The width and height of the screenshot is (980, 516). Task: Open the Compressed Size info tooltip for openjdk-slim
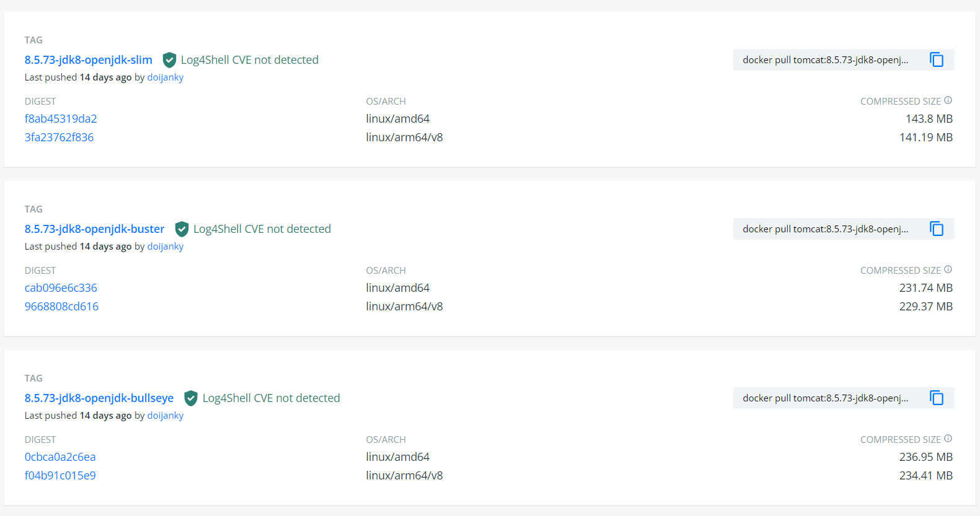point(948,100)
